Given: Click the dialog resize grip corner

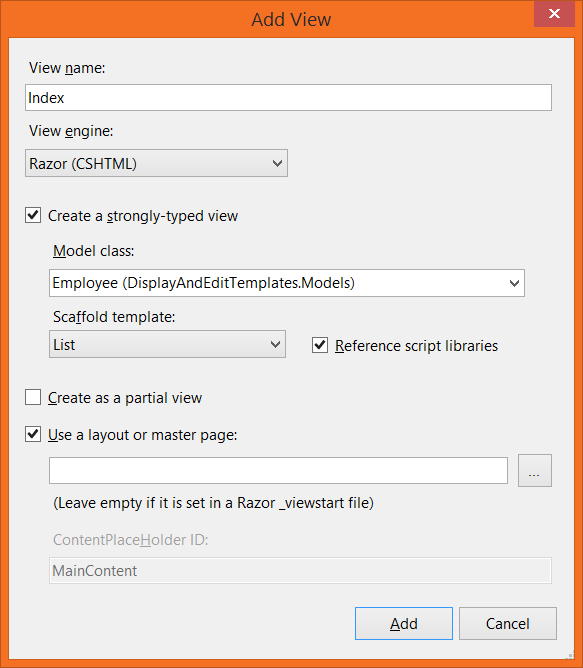Looking at the screenshot, I should (x=570, y=656).
